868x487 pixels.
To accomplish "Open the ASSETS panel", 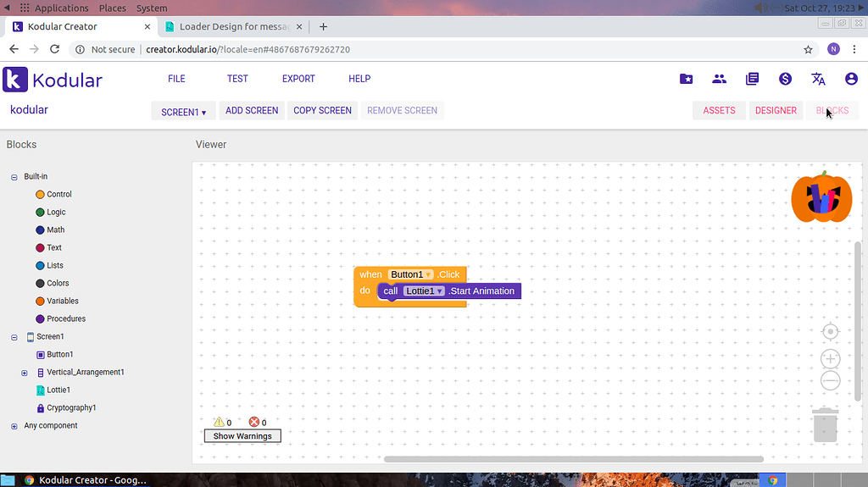I will [x=719, y=111].
